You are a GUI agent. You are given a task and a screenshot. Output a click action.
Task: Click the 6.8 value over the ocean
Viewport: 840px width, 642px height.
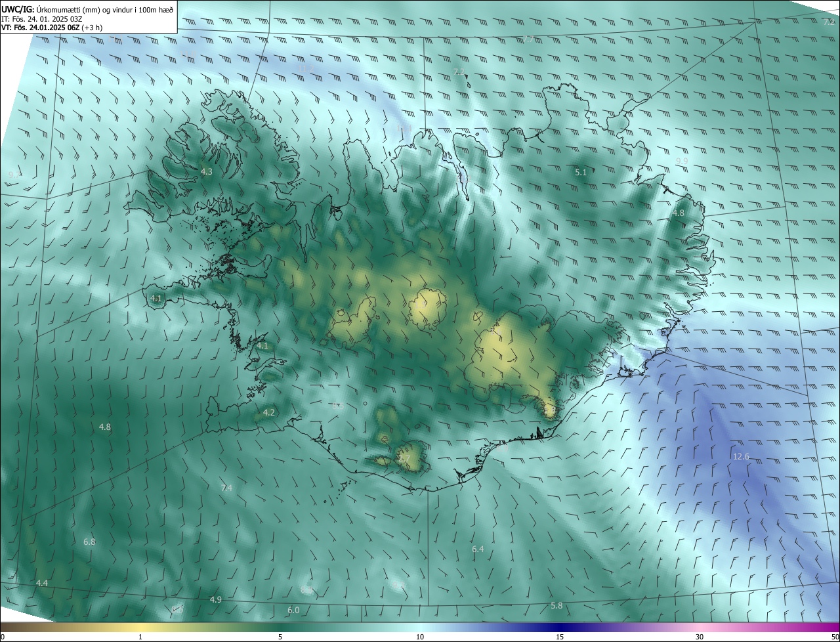click(x=89, y=542)
